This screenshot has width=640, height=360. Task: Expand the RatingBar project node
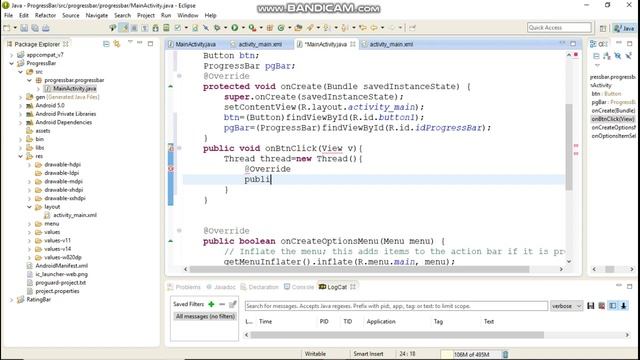(x=12, y=300)
